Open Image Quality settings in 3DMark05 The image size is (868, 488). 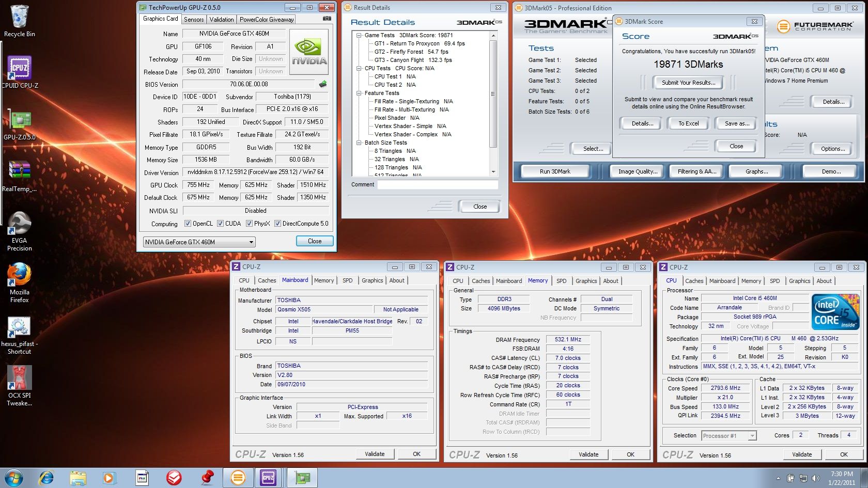click(638, 171)
